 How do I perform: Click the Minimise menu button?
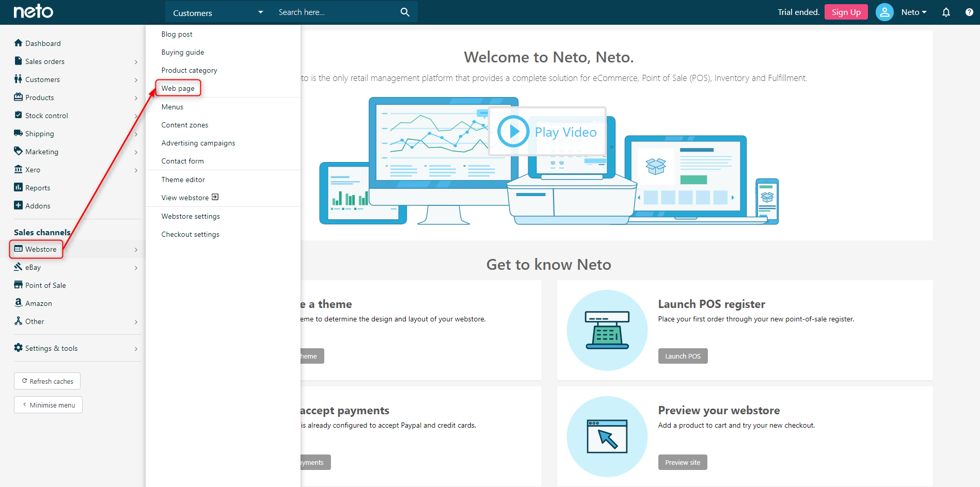[48, 405]
